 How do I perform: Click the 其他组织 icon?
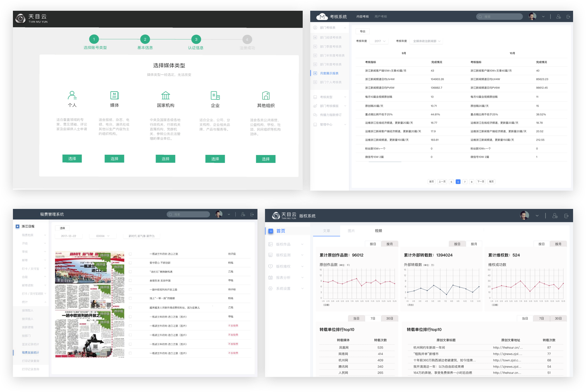click(266, 95)
